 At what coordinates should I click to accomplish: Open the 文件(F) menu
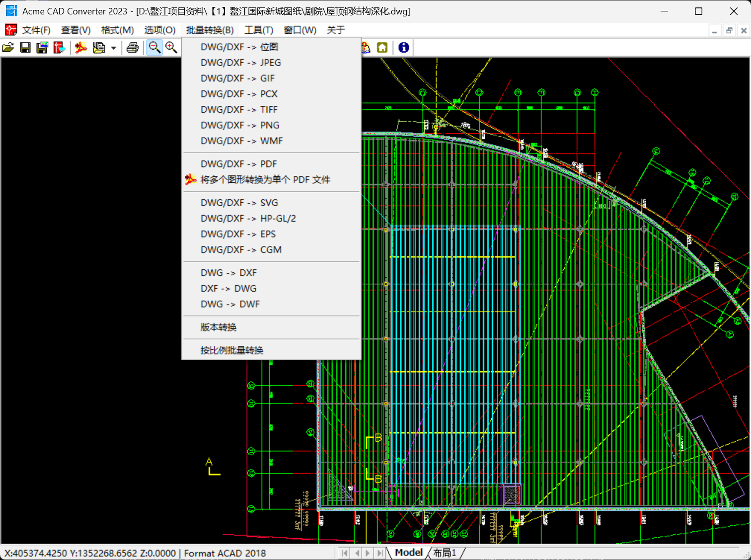pos(36,30)
